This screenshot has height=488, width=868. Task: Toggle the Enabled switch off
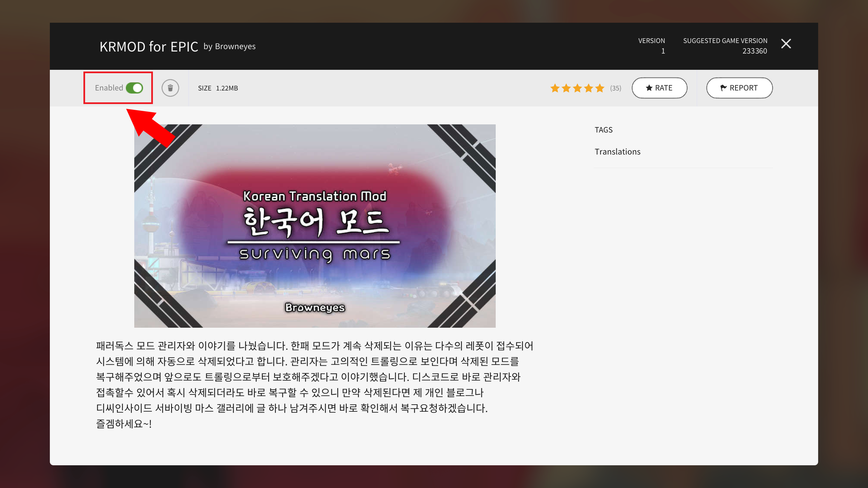134,88
